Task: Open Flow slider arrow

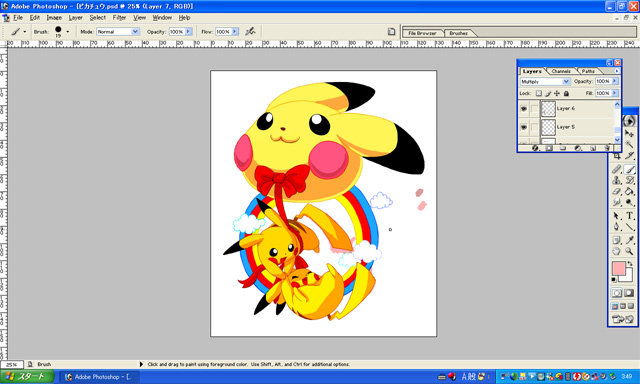Action: (235, 31)
